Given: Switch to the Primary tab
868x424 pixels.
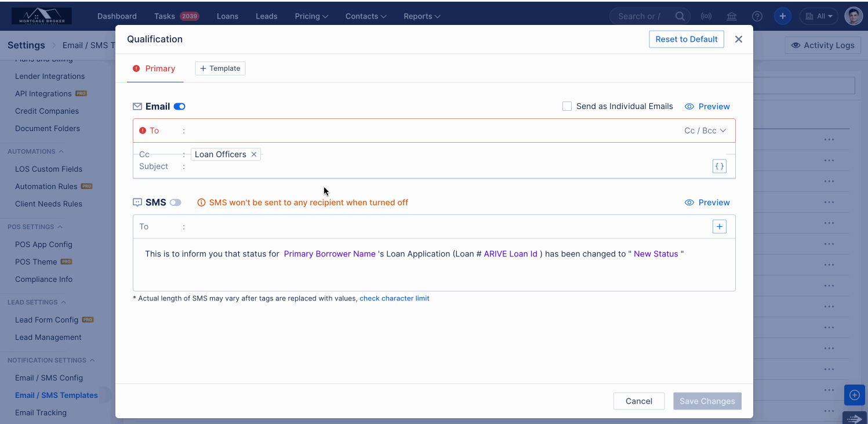Looking at the screenshot, I should pos(155,68).
